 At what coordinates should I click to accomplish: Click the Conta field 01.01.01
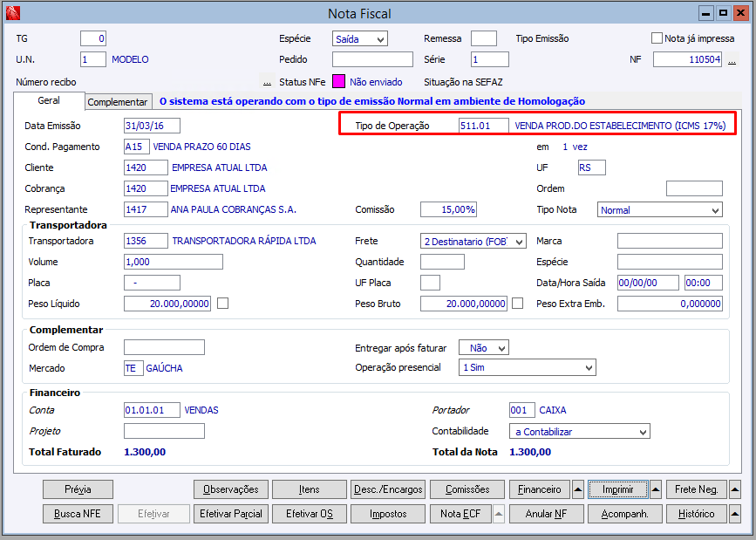click(x=152, y=410)
